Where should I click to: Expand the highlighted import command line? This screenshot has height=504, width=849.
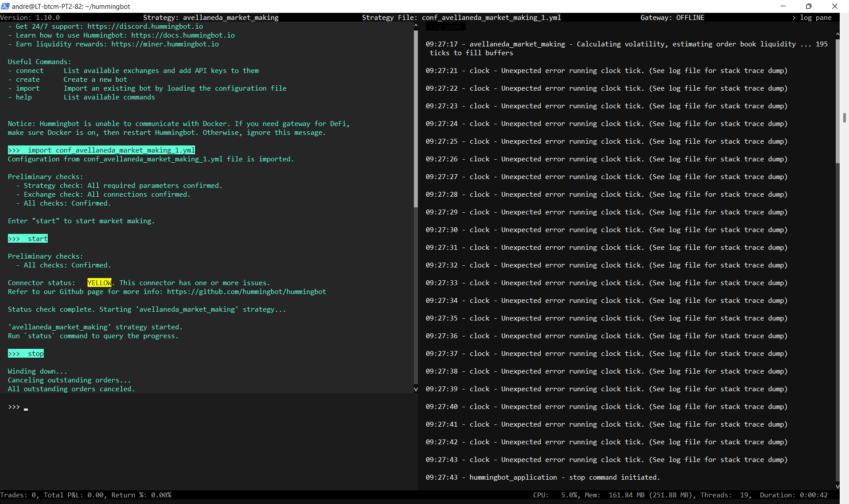(101, 150)
